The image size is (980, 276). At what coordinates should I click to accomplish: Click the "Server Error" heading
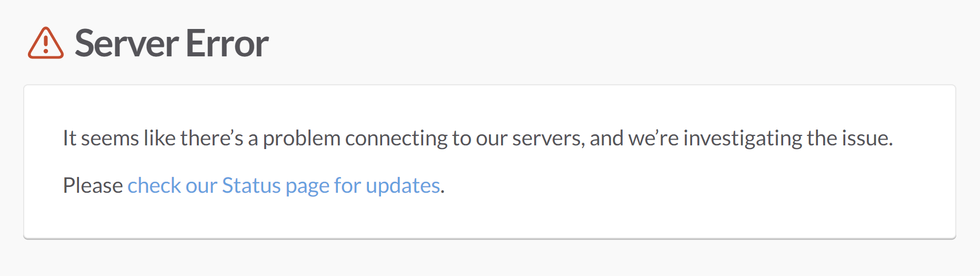(172, 43)
